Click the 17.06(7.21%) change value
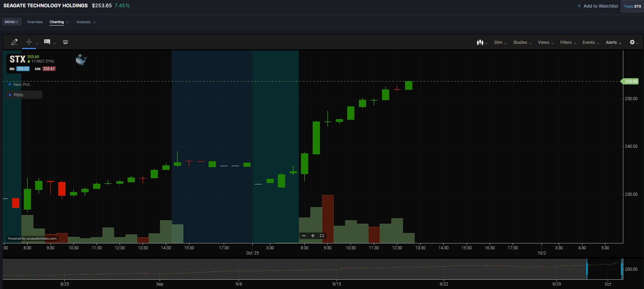644x289 pixels. pyautogui.click(x=42, y=61)
